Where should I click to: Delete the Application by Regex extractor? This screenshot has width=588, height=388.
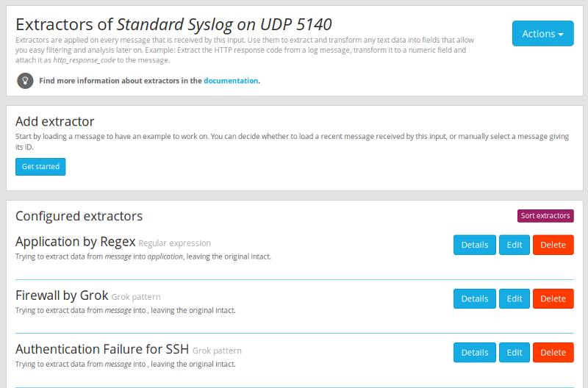coord(553,245)
